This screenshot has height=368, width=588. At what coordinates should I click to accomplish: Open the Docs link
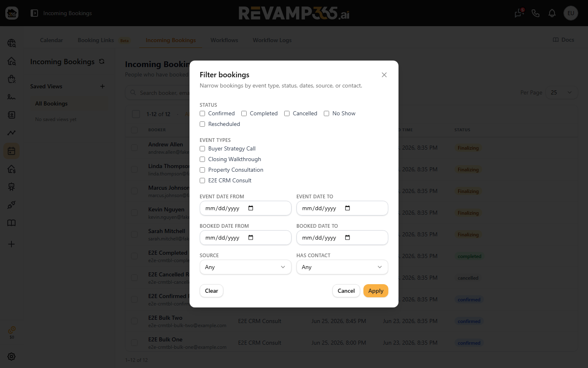point(563,40)
